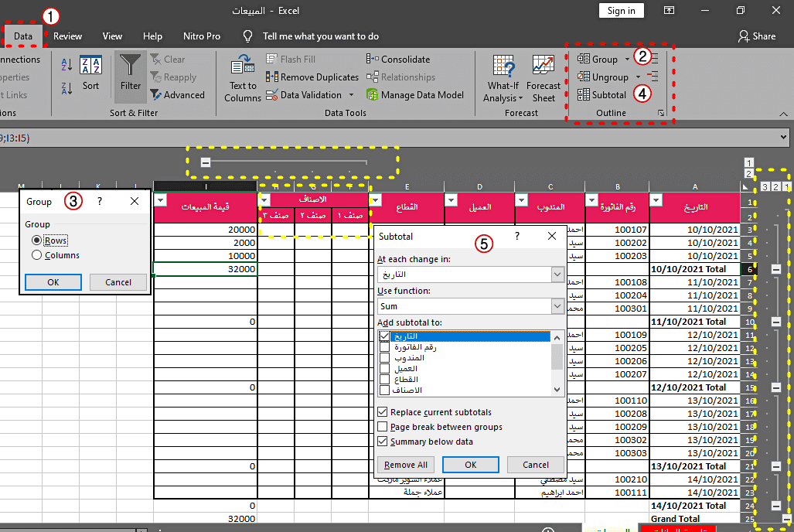The width and height of the screenshot is (794, 532).
Task: Click Forecast Sheet button
Action: (x=544, y=78)
